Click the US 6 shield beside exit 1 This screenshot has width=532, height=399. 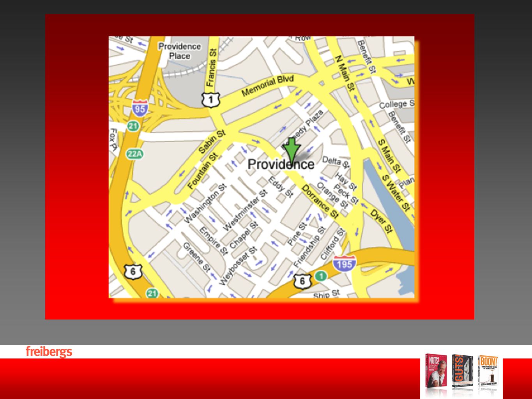pyautogui.click(x=302, y=281)
